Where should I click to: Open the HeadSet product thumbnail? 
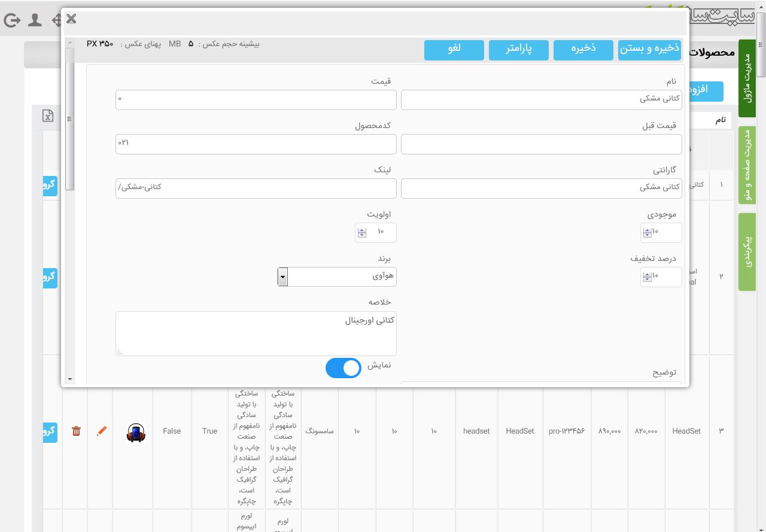coord(136,433)
